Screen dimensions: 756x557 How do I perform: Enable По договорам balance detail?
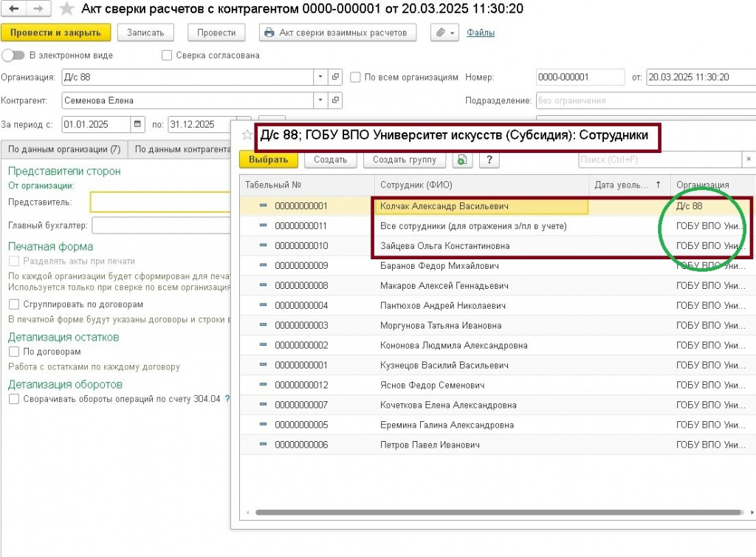pos(14,352)
